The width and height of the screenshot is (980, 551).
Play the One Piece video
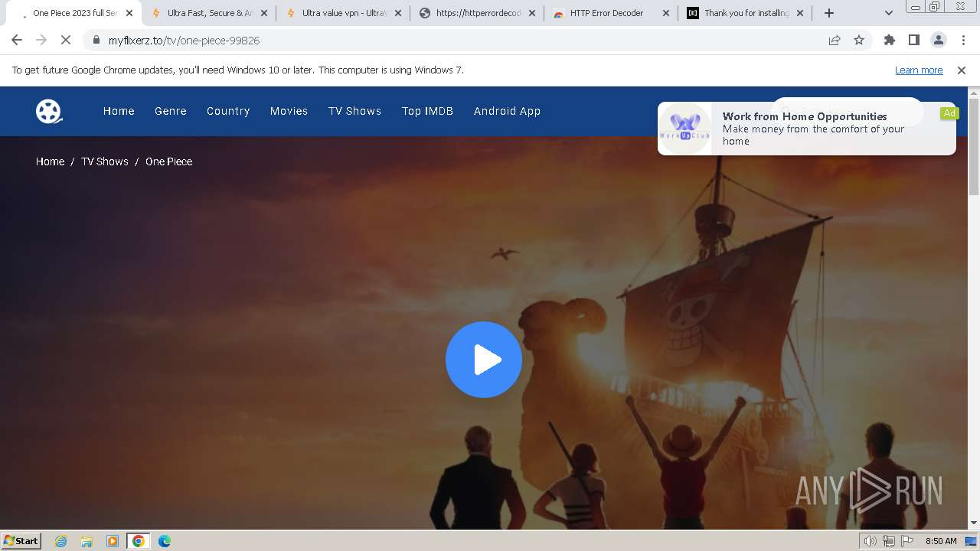tap(484, 360)
